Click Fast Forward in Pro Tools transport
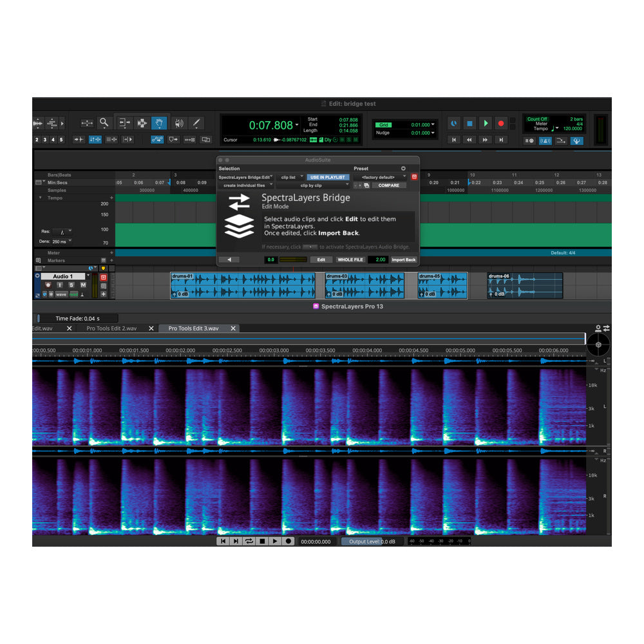The width and height of the screenshot is (644, 644). coord(485,140)
